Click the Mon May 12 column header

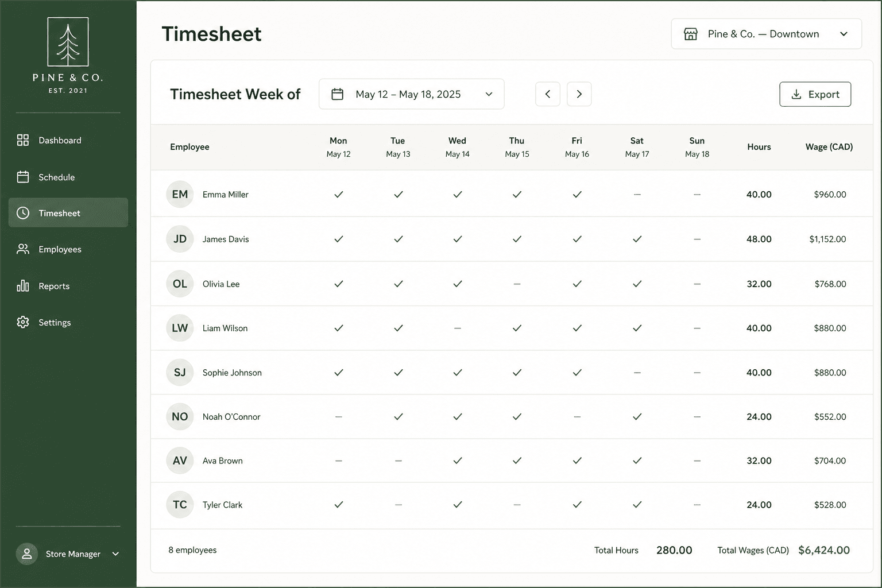point(339,147)
